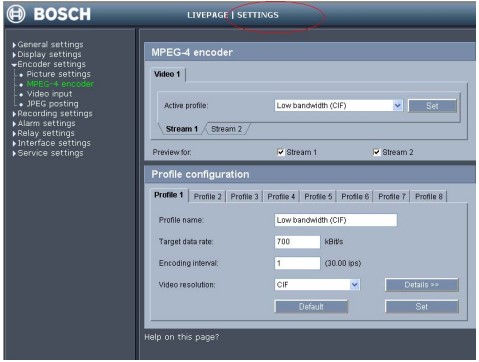Switch to the Stream 1 tab

182,129
